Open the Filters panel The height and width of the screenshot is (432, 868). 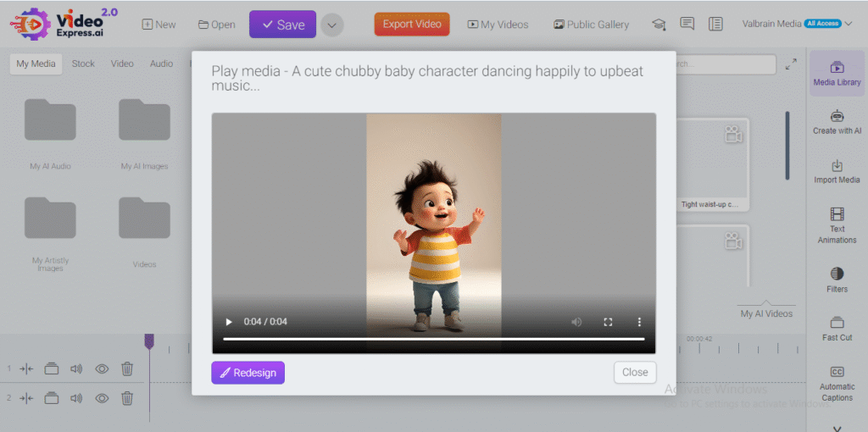point(837,280)
